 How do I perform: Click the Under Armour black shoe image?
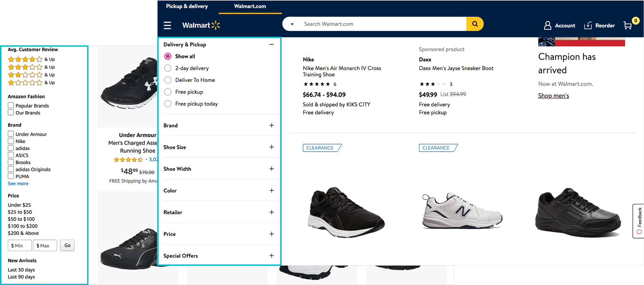[x=128, y=86]
